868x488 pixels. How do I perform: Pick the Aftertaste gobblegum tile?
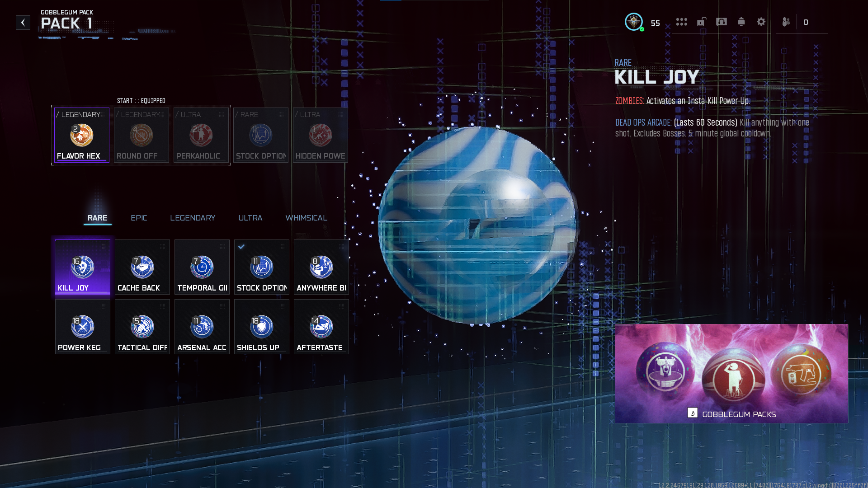[321, 327]
